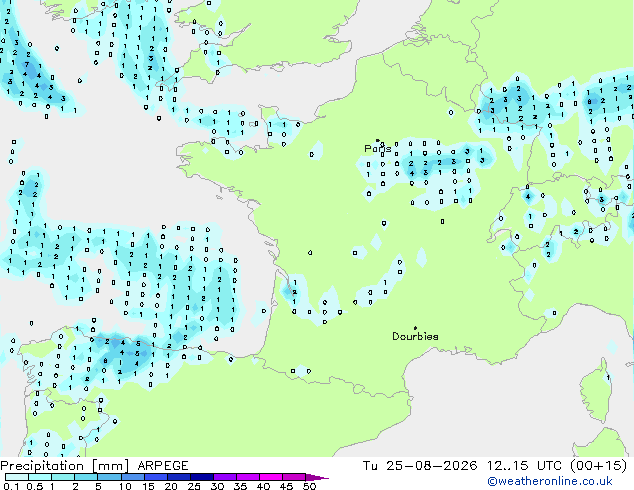This screenshot has height=490, width=634.
Task: Pick the 30–35 mm purple legend swatch
Action: pos(225,477)
